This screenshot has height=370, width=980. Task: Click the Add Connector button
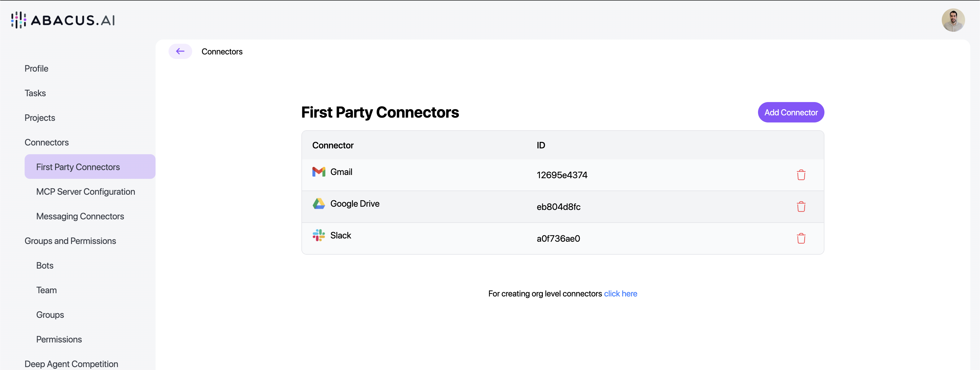pos(790,112)
